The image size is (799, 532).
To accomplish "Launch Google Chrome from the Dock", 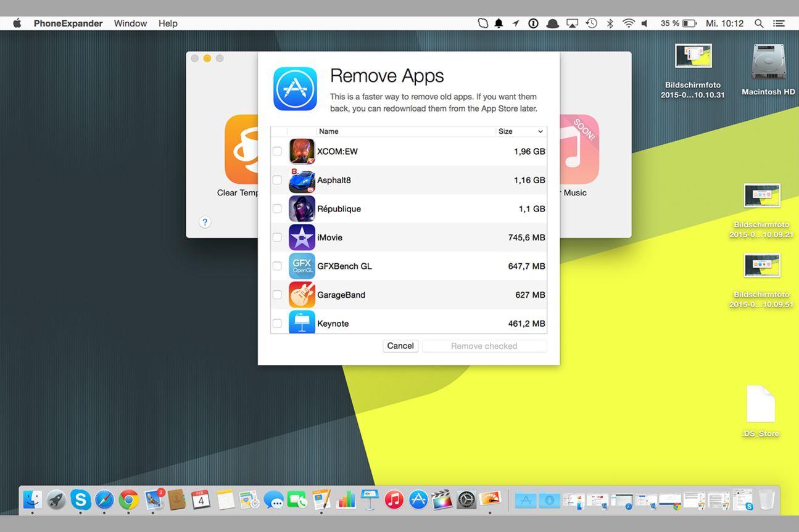I will 128,499.
